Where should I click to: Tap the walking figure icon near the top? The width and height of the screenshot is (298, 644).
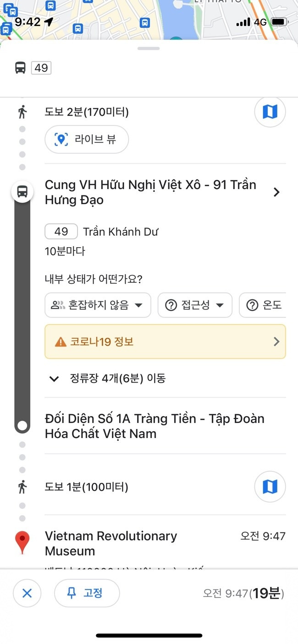click(22, 111)
